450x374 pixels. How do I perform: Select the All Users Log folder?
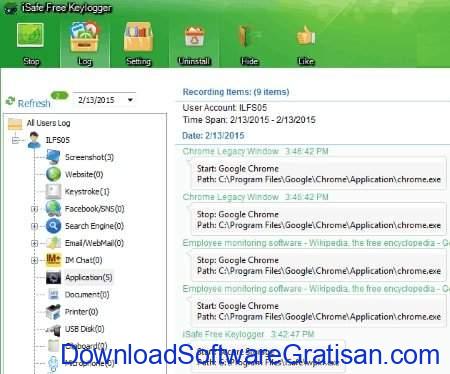pyautogui.click(x=39, y=123)
